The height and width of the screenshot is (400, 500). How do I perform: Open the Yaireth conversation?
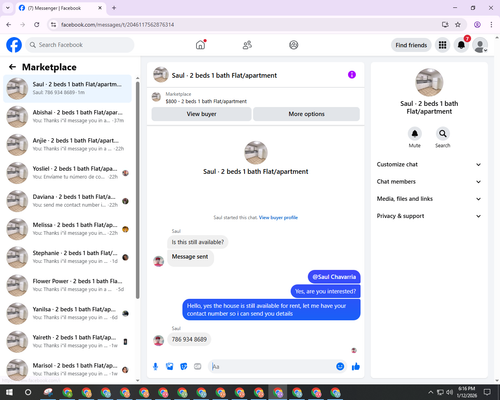pos(68,341)
